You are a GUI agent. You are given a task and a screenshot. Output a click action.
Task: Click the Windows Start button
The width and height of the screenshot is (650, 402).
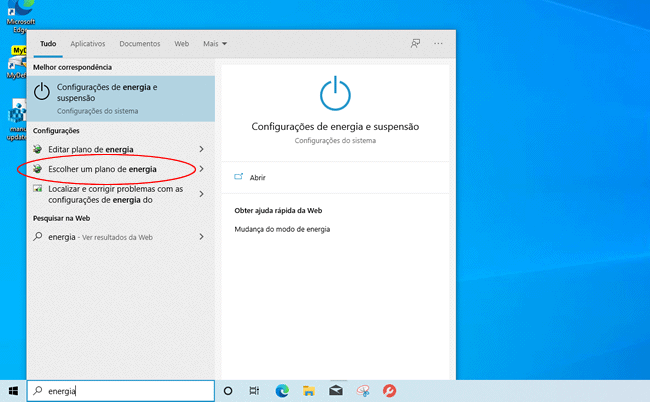13,391
